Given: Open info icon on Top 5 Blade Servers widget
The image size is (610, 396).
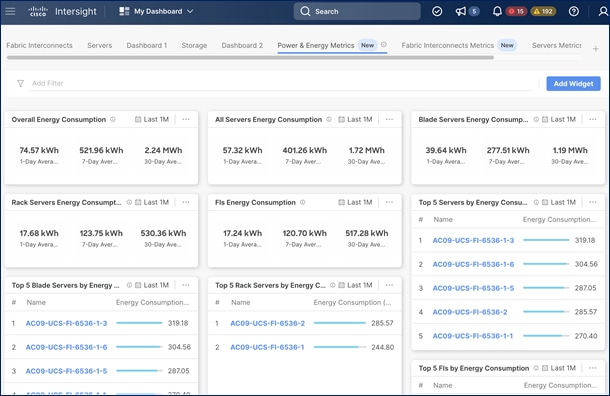Looking at the screenshot, I should coord(129,285).
